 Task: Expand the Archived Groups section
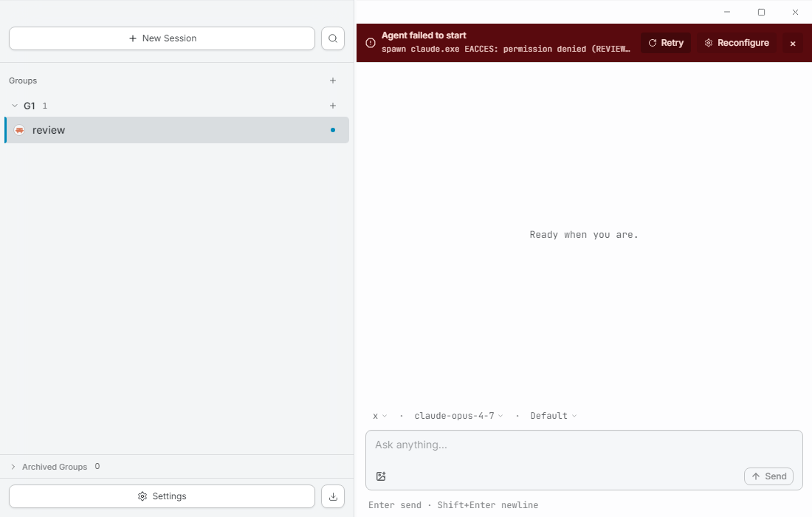13,466
